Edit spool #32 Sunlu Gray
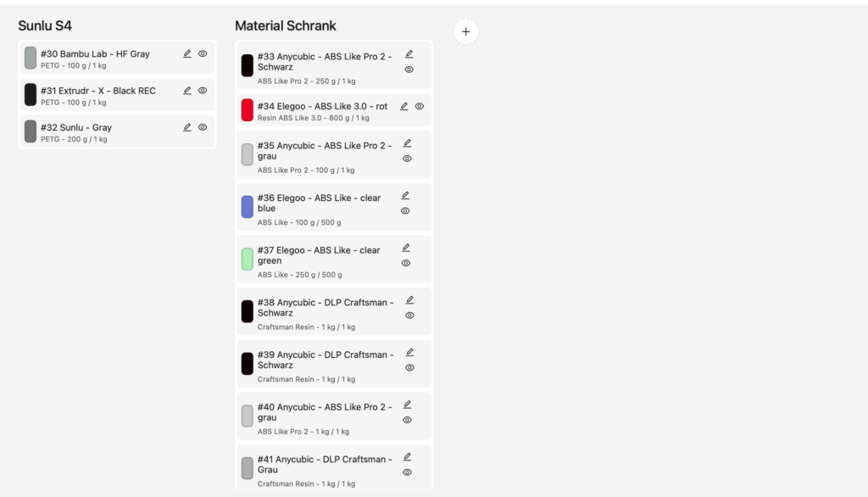The image size is (868, 497). click(187, 127)
